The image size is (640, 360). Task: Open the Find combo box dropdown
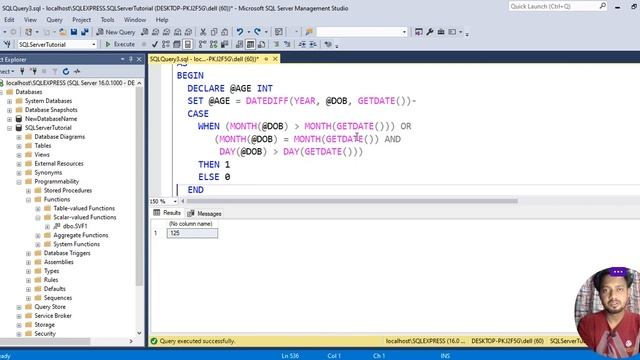pyautogui.click(x=404, y=32)
